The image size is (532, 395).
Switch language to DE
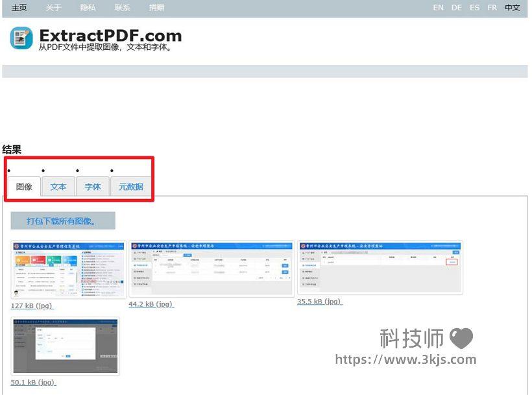[x=456, y=8]
